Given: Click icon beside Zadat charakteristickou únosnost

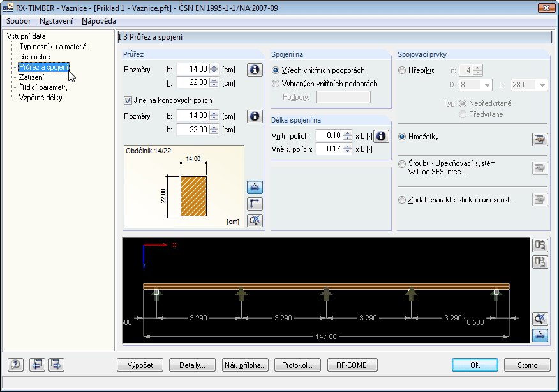Looking at the screenshot, I should [540, 199].
